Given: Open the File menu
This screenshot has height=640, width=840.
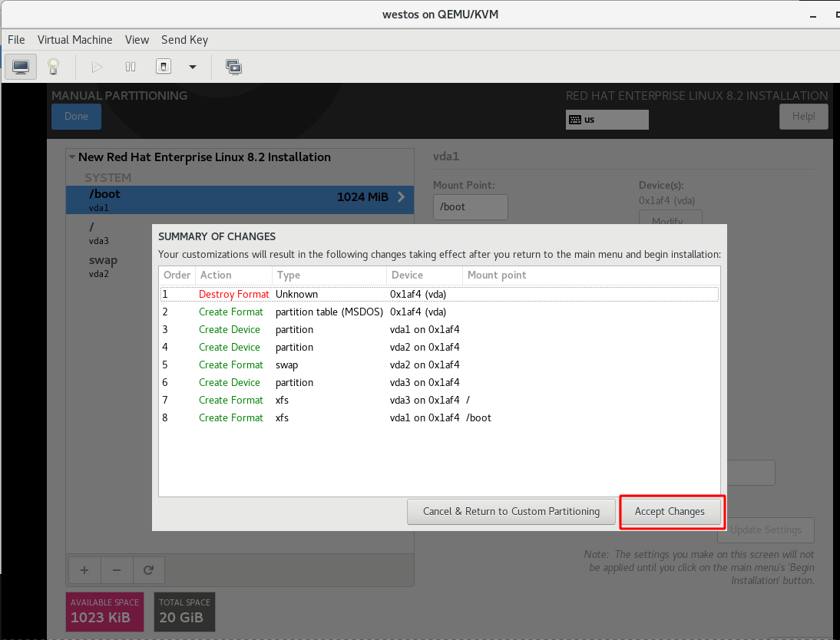Looking at the screenshot, I should point(16,40).
